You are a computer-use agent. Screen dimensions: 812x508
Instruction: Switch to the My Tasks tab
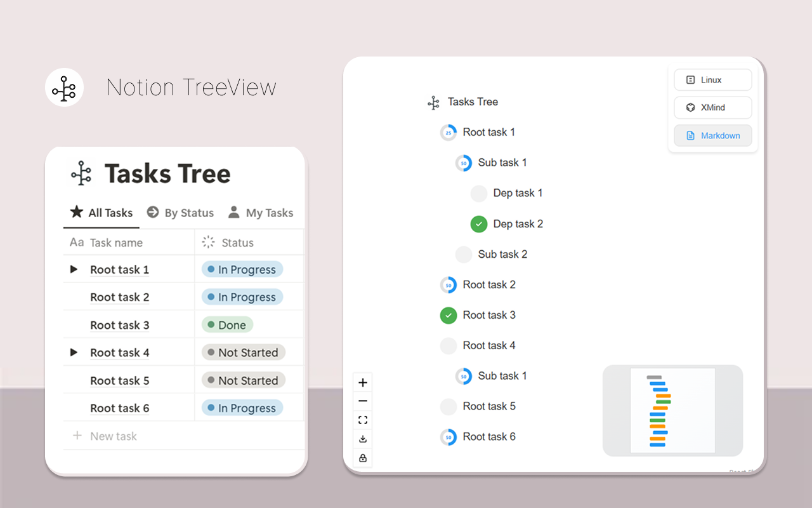tap(261, 213)
